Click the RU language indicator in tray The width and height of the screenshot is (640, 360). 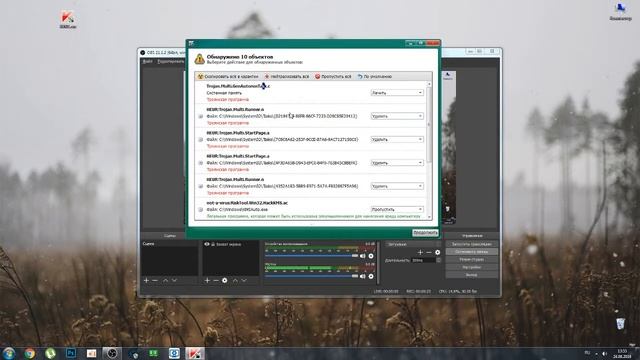pos(587,353)
